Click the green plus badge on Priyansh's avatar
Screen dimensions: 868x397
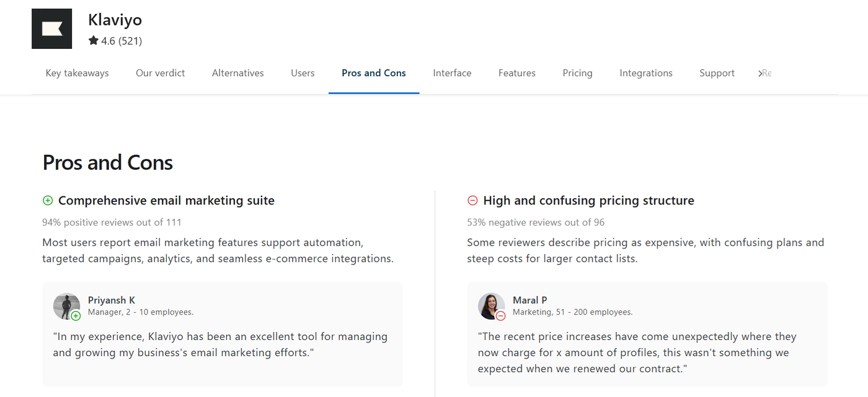pos(76,316)
